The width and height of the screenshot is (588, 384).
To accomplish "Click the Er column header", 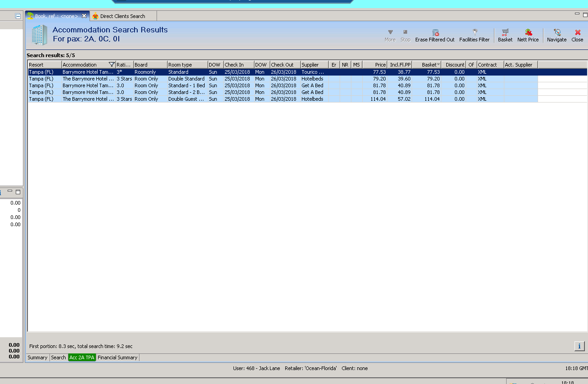I will (334, 65).
